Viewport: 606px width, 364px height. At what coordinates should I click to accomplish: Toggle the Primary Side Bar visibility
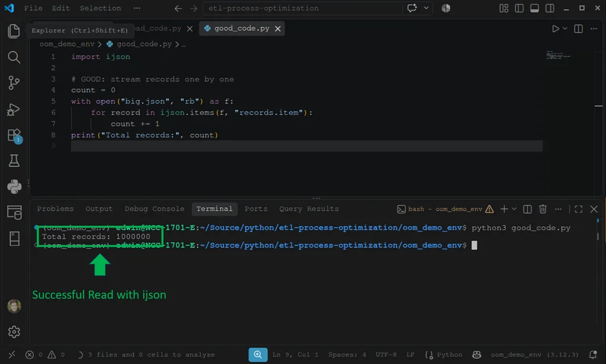[x=519, y=8]
